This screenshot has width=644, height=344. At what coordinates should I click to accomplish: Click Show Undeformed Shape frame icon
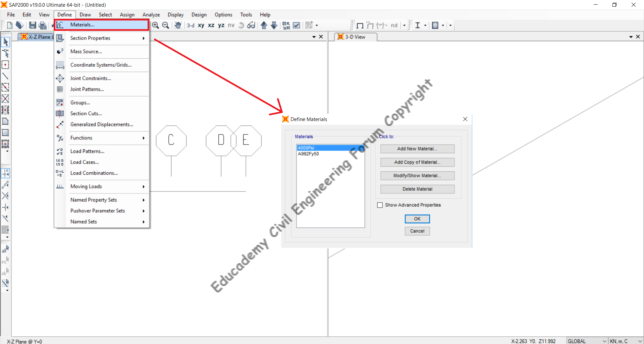[x=360, y=25]
